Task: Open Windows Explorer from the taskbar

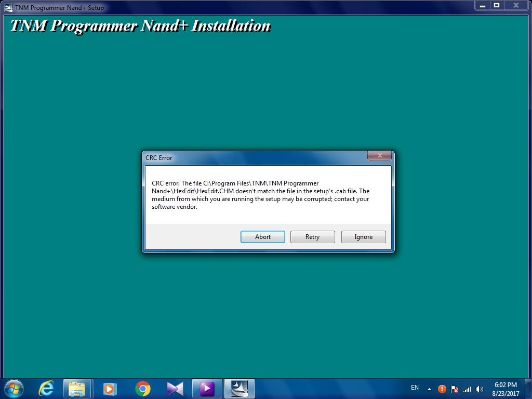Action: click(77, 389)
